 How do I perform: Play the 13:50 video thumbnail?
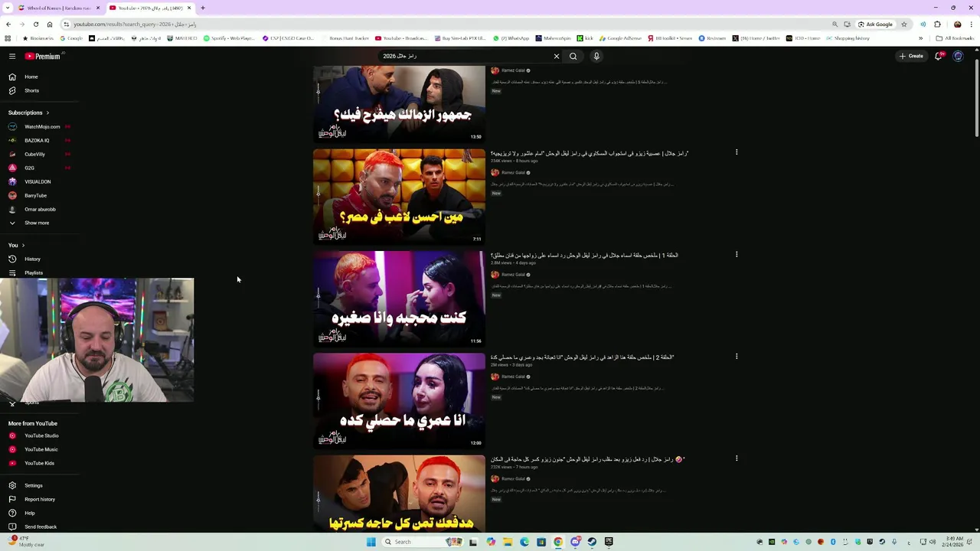tap(399, 103)
